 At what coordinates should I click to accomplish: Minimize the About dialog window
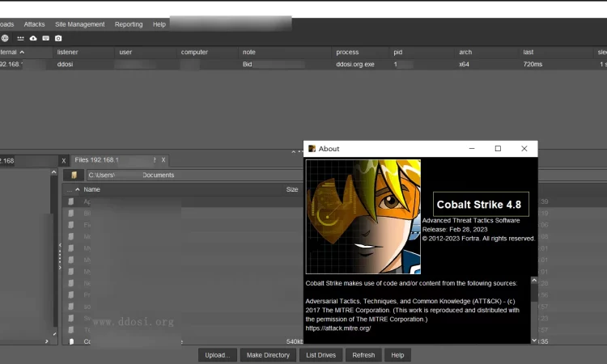(472, 149)
